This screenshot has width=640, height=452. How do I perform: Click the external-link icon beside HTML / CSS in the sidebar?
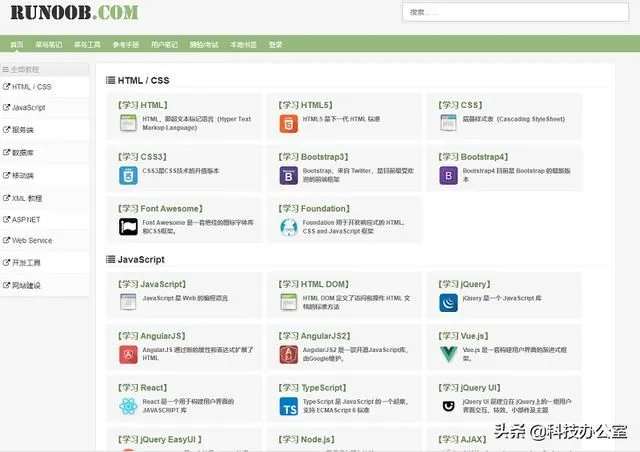coord(6,87)
